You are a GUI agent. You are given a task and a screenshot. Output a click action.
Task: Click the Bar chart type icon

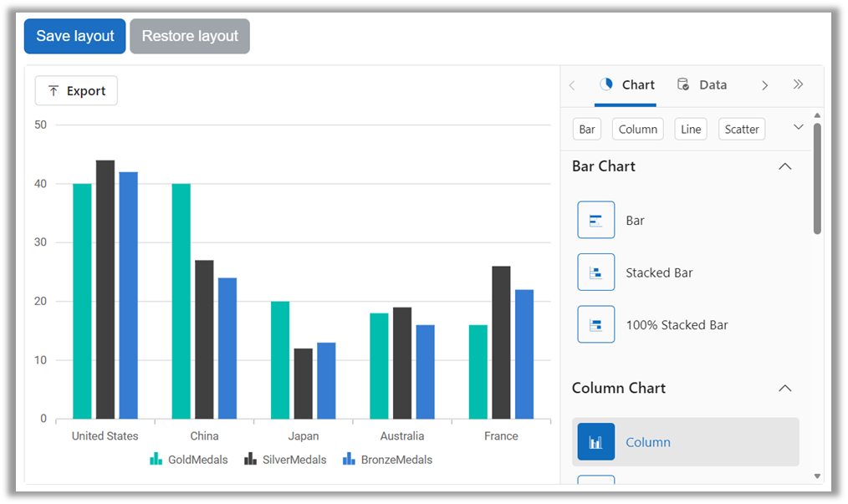click(595, 220)
